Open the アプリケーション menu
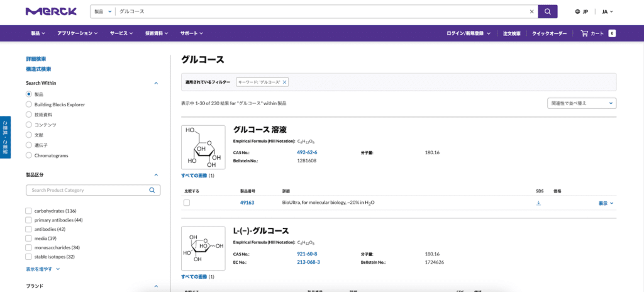The image size is (644, 292). point(77,33)
